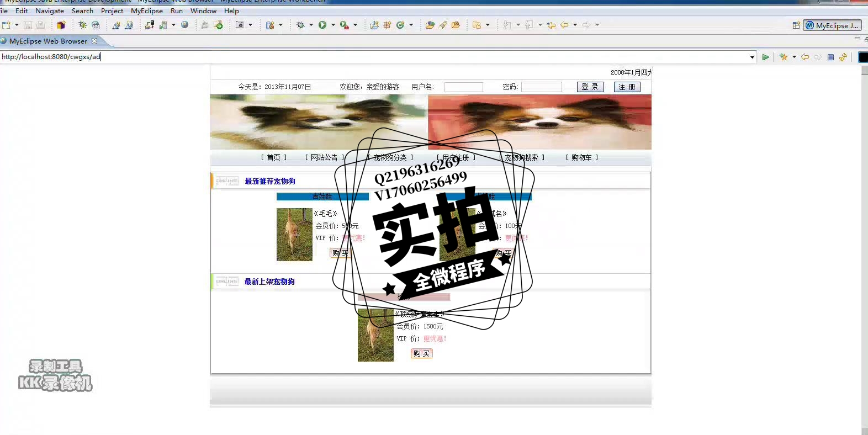Expand the screenshot capture dropdown arrow
The image size is (868, 435).
(250, 25)
